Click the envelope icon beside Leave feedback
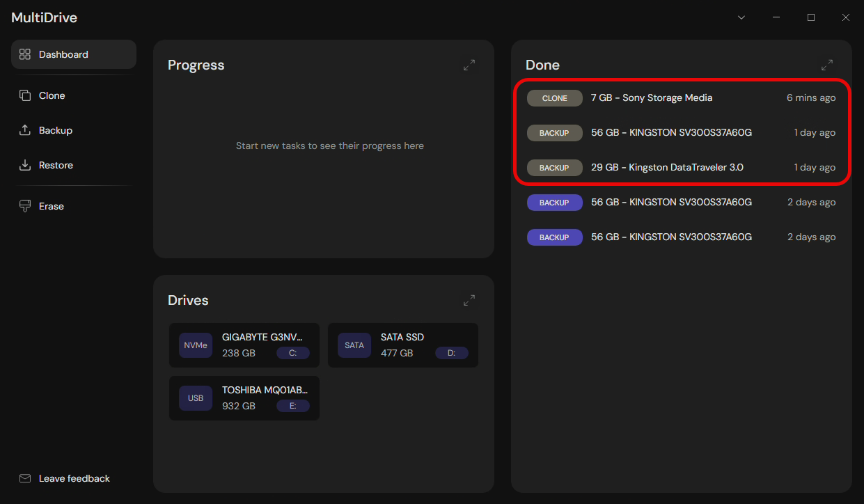This screenshot has width=864, height=504. point(25,478)
